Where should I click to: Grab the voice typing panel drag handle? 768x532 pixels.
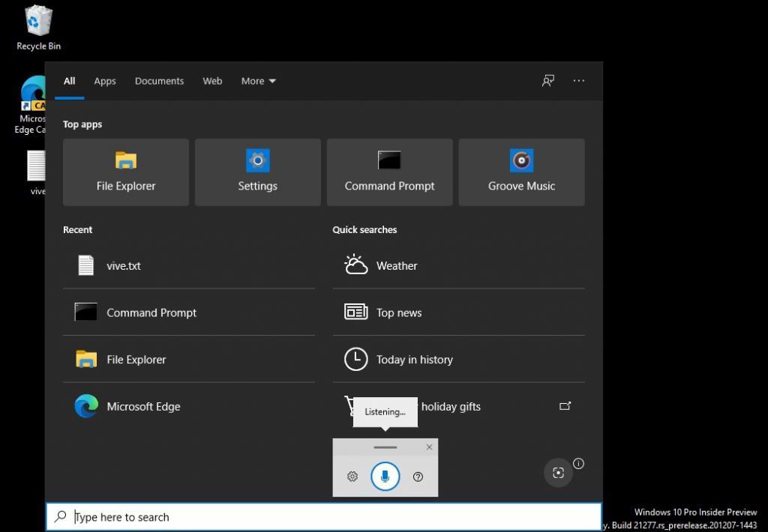tap(385, 447)
